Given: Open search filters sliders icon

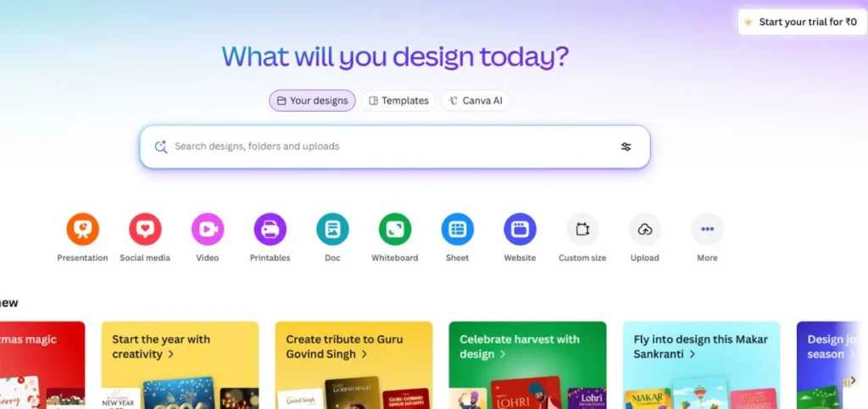Looking at the screenshot, I should coord(626,146).
